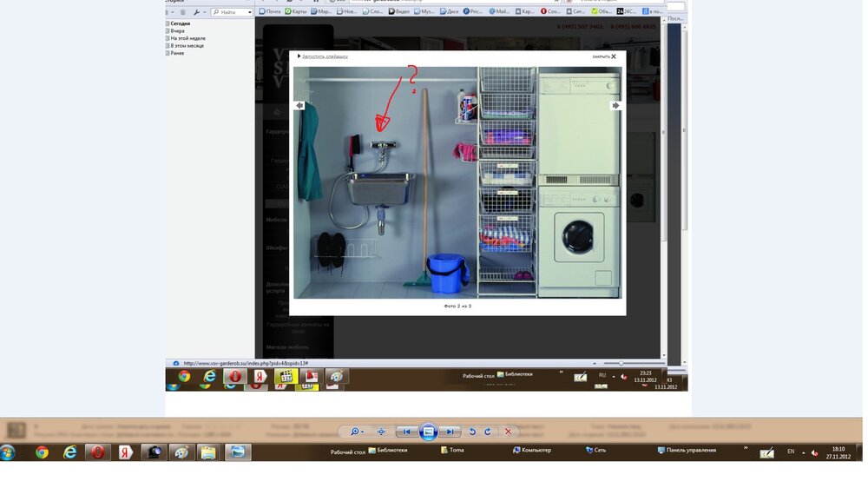Open the photo viewer zoom magnifier control

coord(356,432)
